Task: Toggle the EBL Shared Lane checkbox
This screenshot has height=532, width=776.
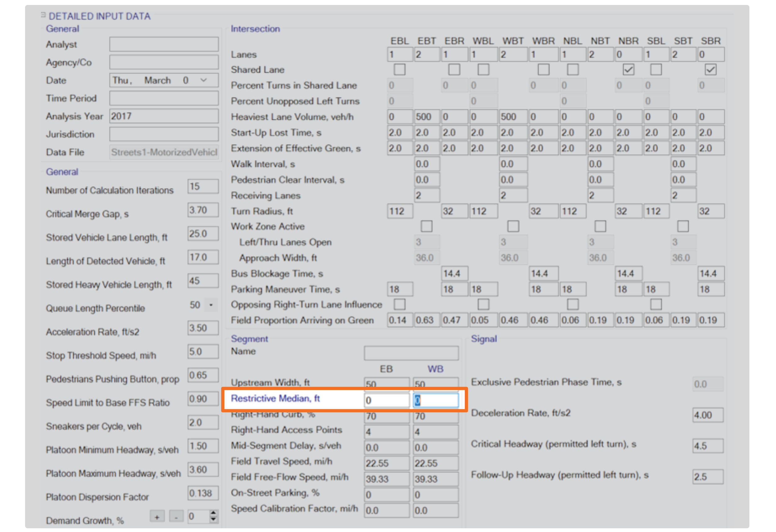Action: [400, 69]
